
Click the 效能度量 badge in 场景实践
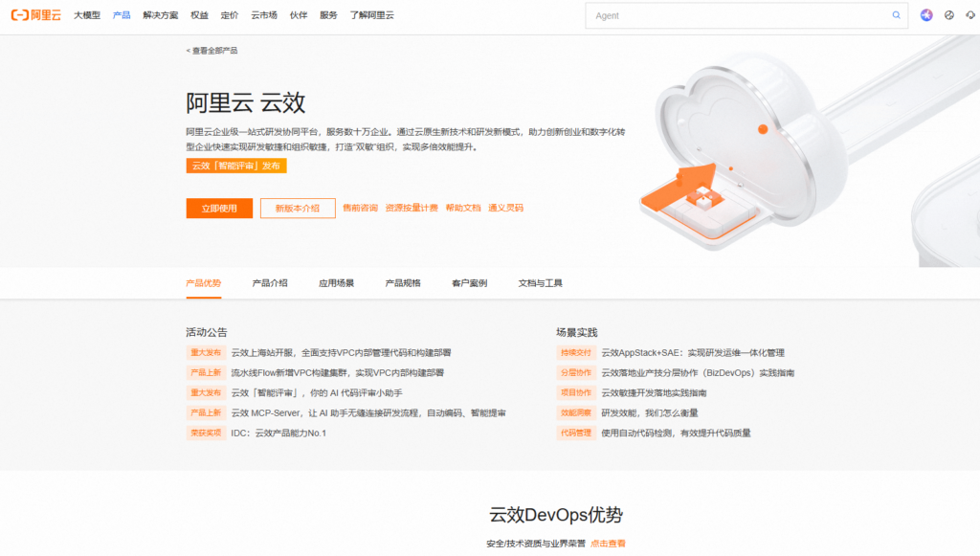[x=575, y=411]
